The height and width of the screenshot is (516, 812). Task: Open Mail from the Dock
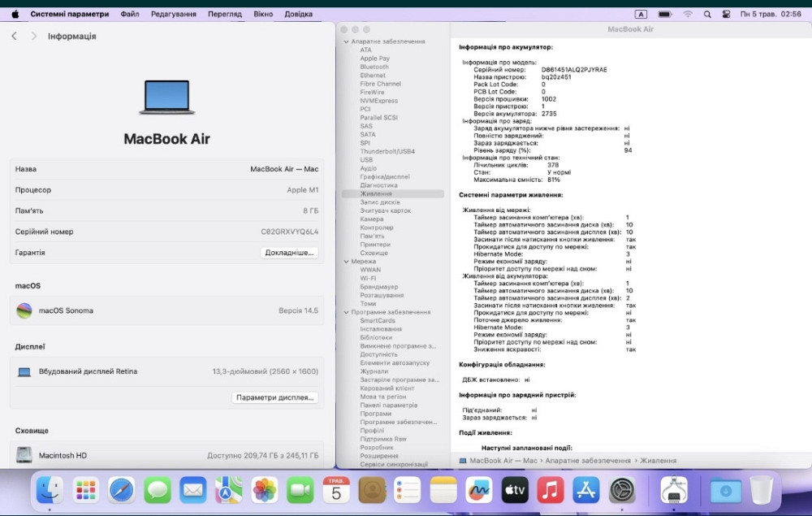tap(194, 491)
